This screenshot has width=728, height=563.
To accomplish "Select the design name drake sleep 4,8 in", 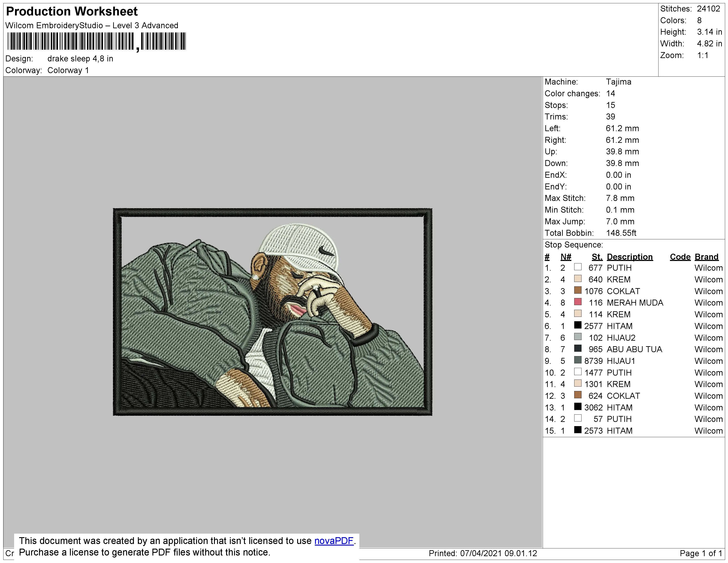I will coord(80,59).
